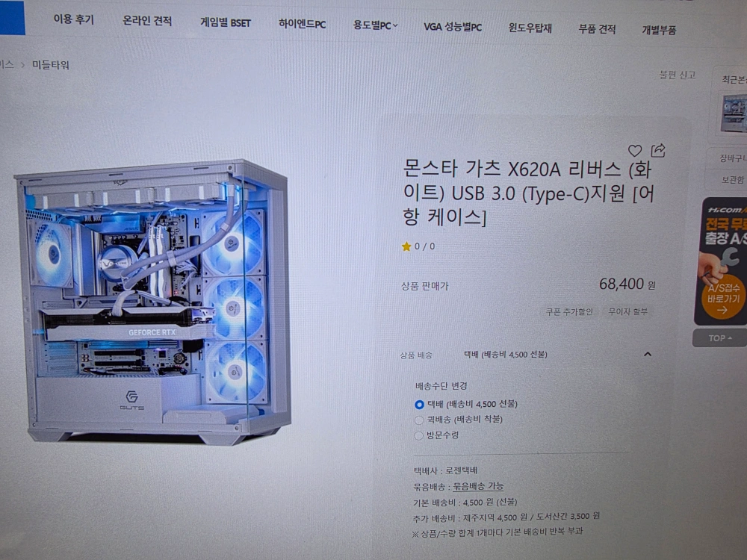The height and width of the screenshot is (560, 747).
Task: Open the 이용 후기 menu
Action: [x=74, y=19]
